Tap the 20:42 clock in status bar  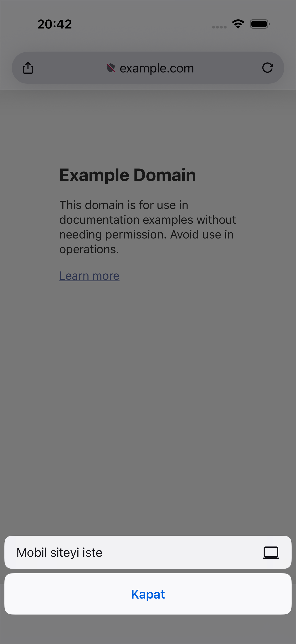(x=55, y=24)
